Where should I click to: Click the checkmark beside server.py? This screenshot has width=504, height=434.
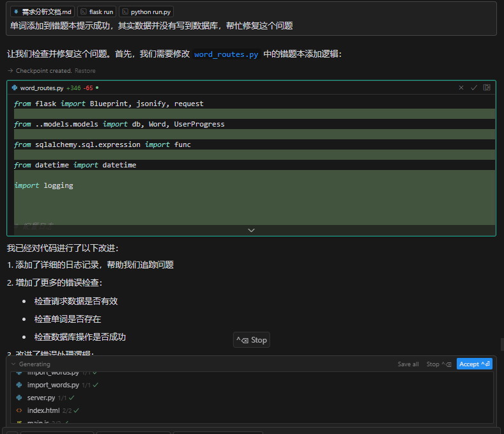72,398
